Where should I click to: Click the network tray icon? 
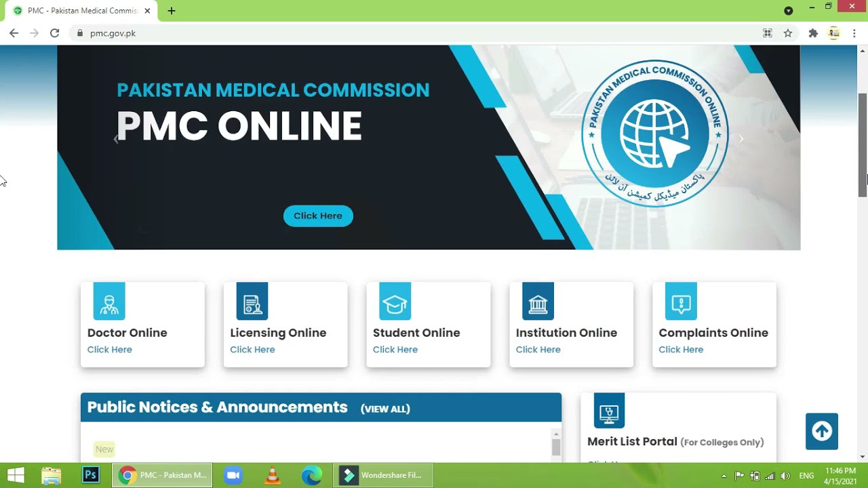(770, 476)
